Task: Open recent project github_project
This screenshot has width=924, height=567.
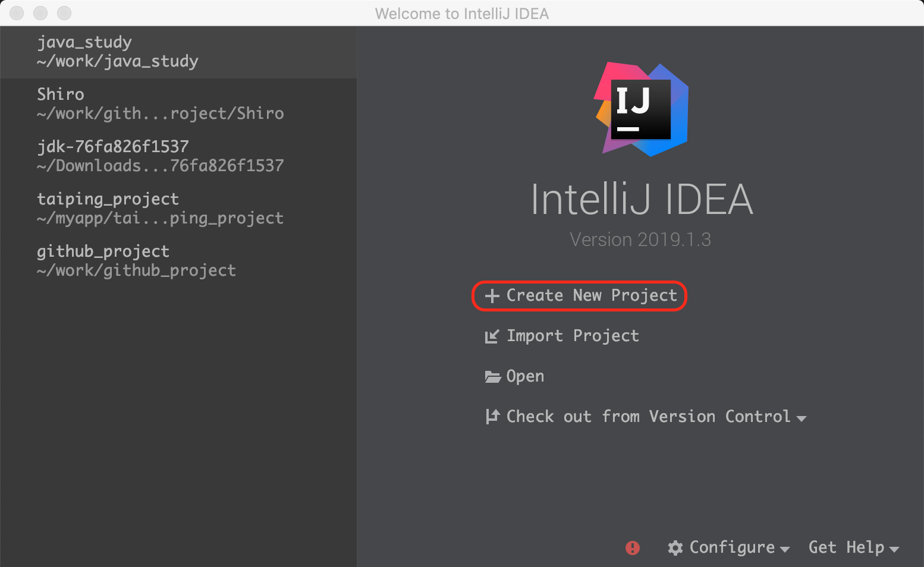Action: click(x=178, y=261)
